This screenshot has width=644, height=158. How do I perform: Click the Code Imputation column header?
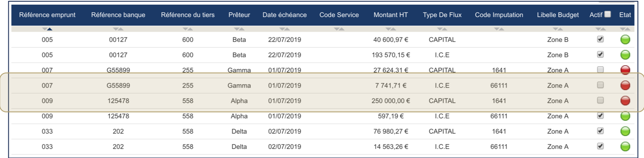(x=499, y=15)
